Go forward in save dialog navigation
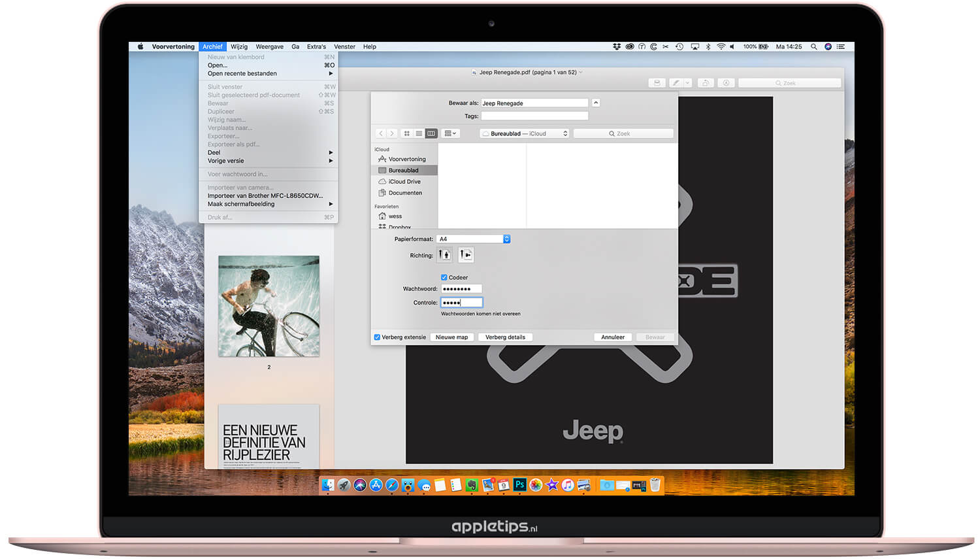This screenshot has width=980, height=559. click(392, 133)
